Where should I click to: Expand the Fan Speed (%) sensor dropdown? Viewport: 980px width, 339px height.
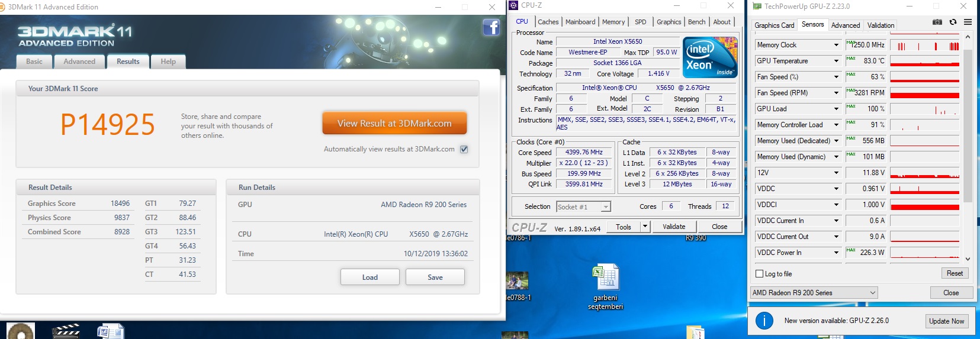point(836,77)
